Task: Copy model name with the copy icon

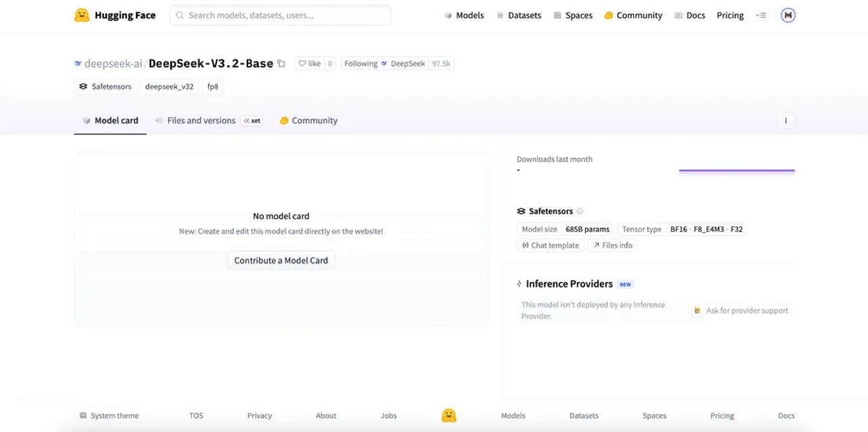Action: pos(281,64)
